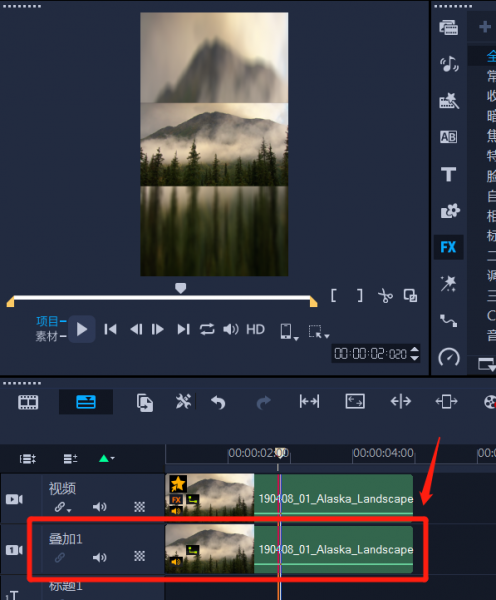This screenshot has height=600, width=496.
Task: Click the preview scrubber handle
Action: (180, 288)
